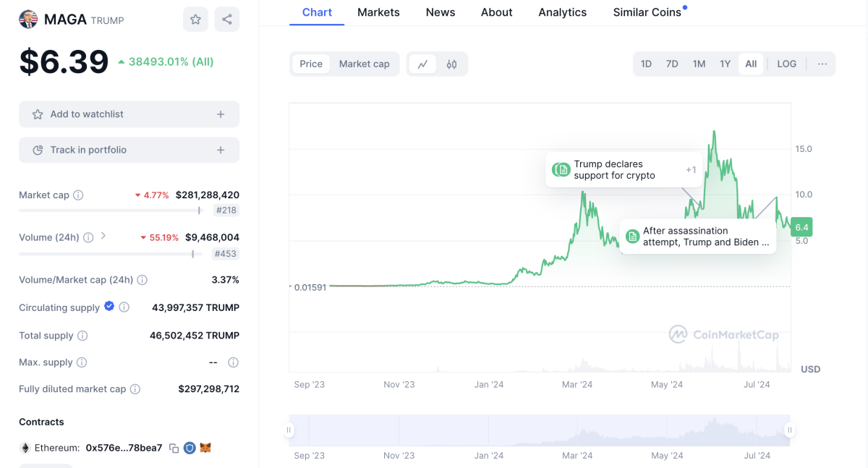Toggle chart to Price view
Screen dimensions: 868x468
pos(311,64)
